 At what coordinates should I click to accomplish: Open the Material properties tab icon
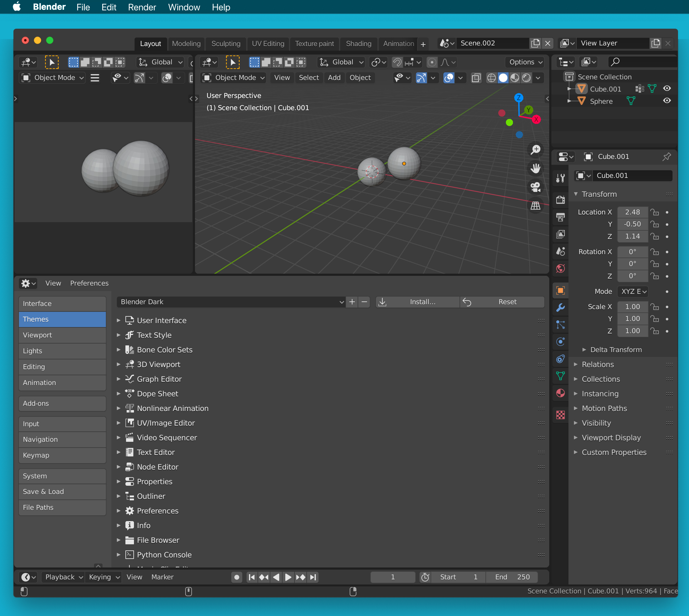coord(561,393)
